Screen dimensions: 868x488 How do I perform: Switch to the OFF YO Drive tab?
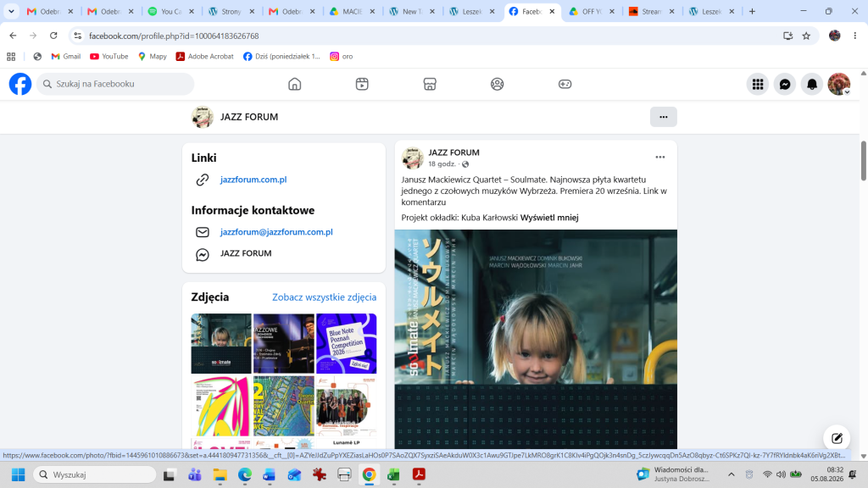[591, 11]
